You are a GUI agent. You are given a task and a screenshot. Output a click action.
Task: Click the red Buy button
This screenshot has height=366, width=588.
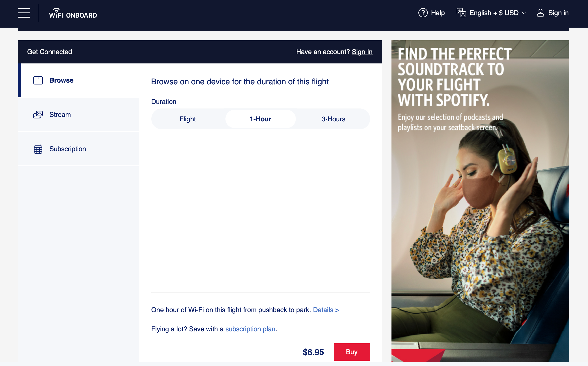(352, 352)
